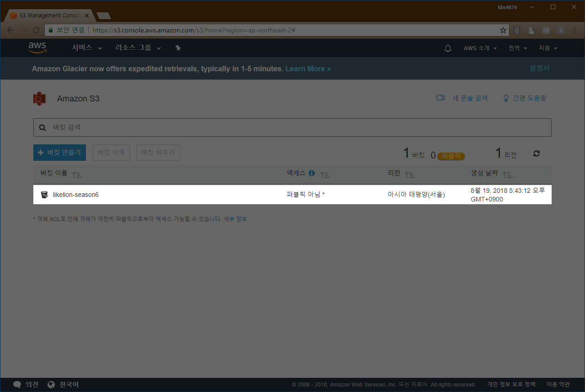The image size is (585, 392).
Task: Go back in browser
Action: coord(10,30)
